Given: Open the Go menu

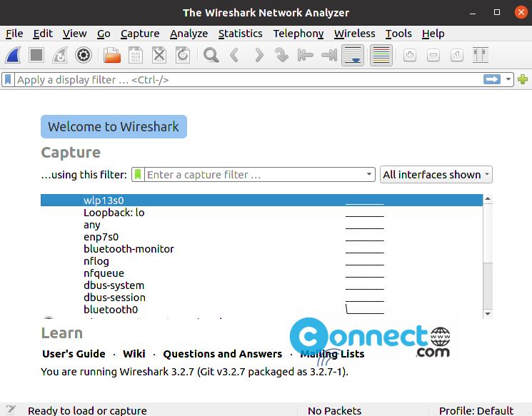Looking at the screenshot, I should (104, 34).
